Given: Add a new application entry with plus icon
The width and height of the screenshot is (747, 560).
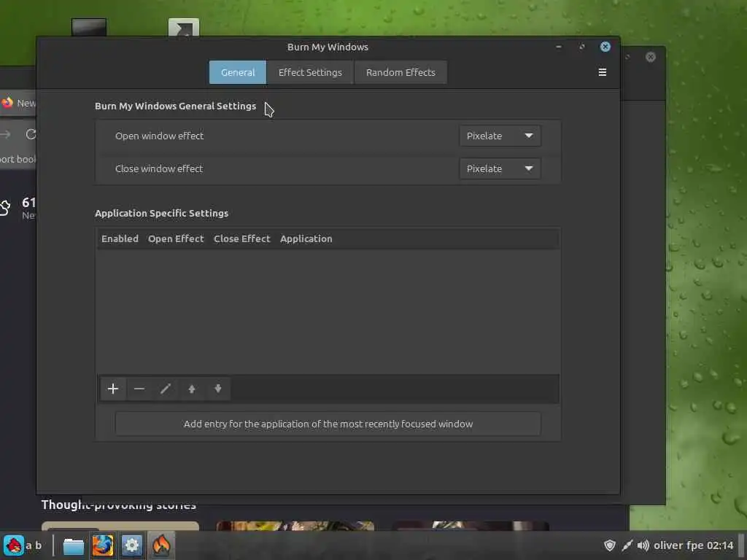Looking at the screenshot, I should 113,389.
